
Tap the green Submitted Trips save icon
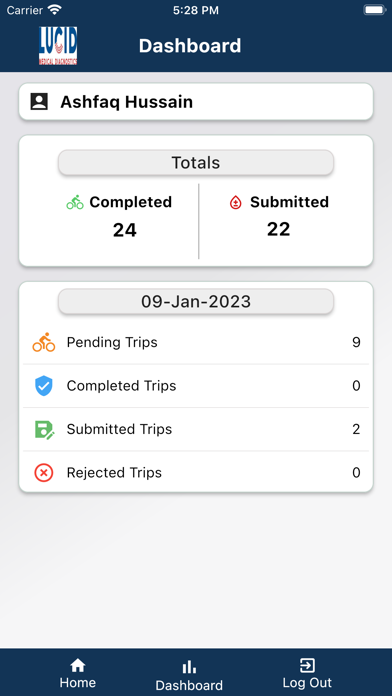click(44, 429)
